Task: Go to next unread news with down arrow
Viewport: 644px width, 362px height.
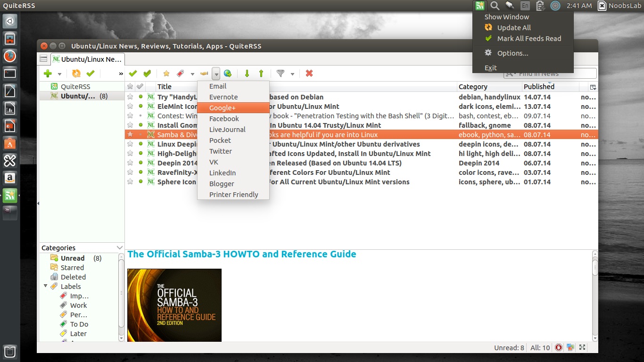Action: (x=247, y=74)
